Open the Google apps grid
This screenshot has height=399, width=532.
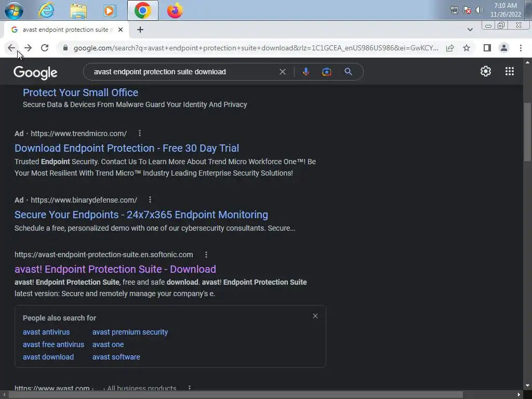[509, 71]
